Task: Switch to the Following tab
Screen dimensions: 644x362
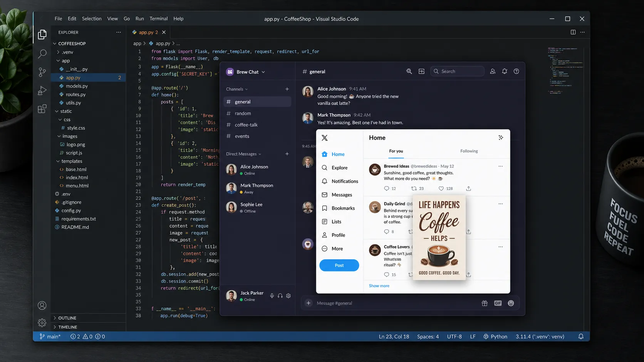Action: pos(469,151)
